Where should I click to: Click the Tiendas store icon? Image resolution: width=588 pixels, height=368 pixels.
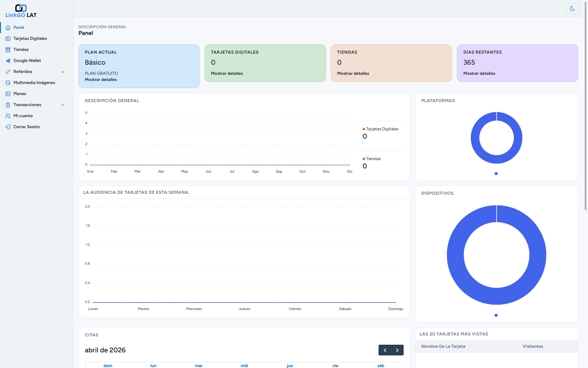pos(8,50)
